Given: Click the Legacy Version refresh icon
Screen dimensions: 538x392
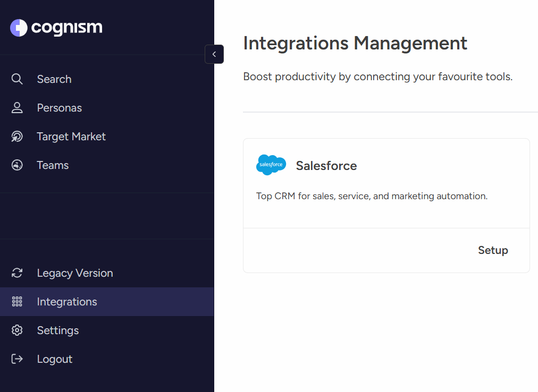Looking at the screenshot, I should [17, 273].
